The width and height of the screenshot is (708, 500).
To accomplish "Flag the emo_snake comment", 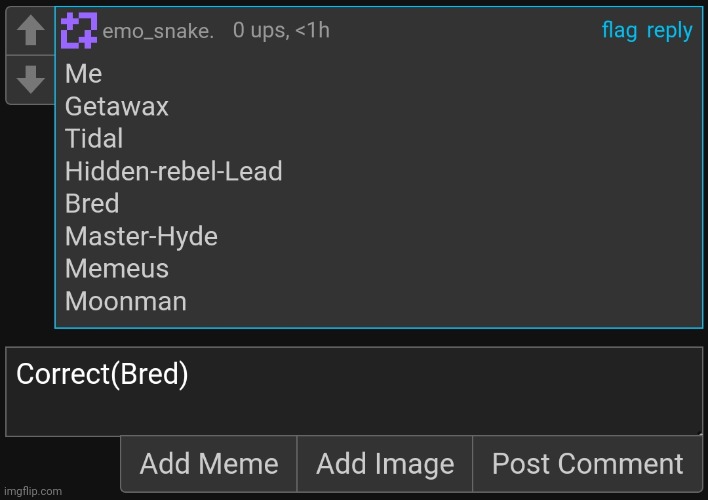I will [619, 31].
